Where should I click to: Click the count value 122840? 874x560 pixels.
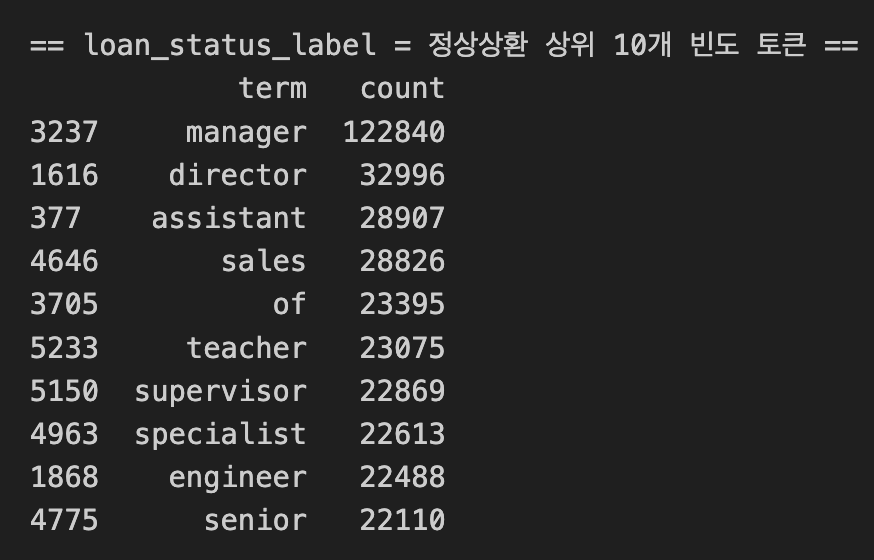(x=394, y=132)
